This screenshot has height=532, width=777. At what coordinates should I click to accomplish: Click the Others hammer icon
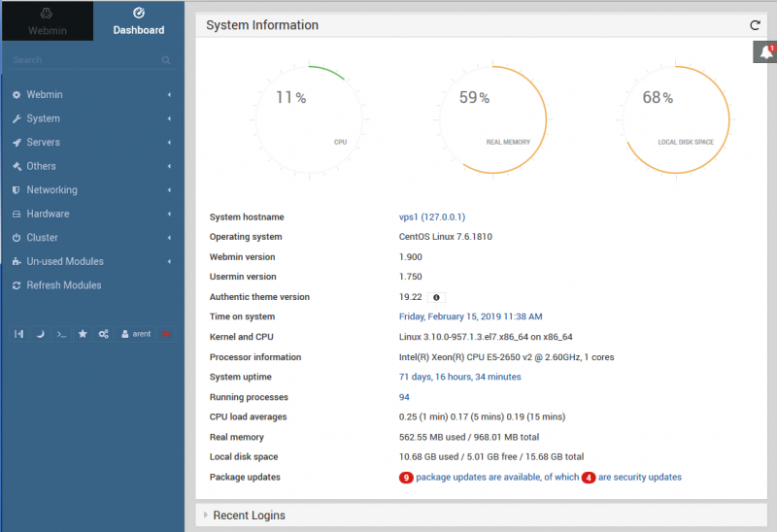[17, 166]
